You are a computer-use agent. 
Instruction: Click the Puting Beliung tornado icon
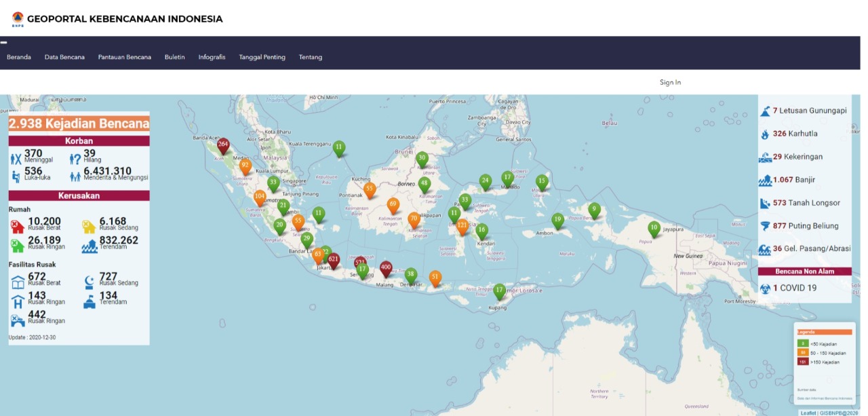(x=765, y=226)
